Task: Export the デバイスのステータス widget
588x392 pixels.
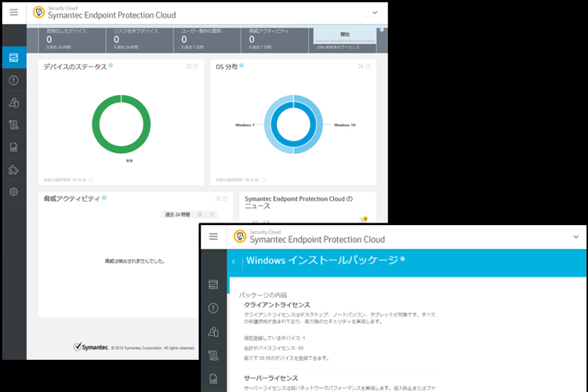Action: pos(195,66)
